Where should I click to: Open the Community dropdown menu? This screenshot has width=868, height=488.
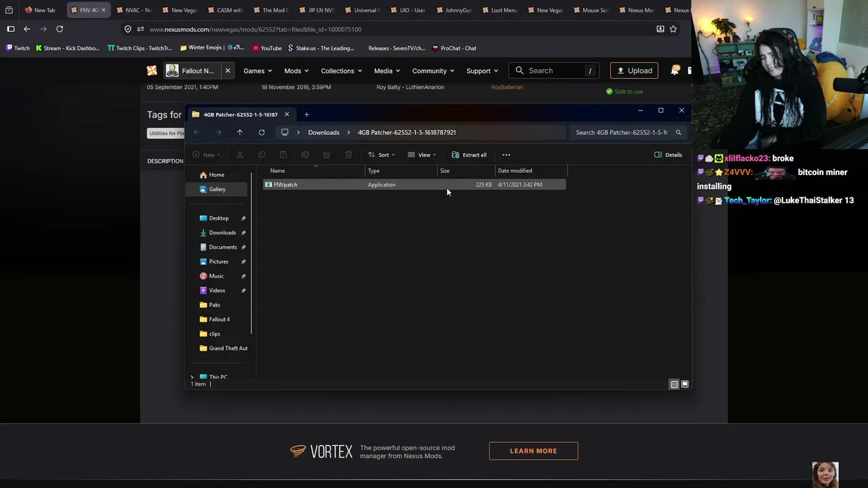[x=433, y=70]
